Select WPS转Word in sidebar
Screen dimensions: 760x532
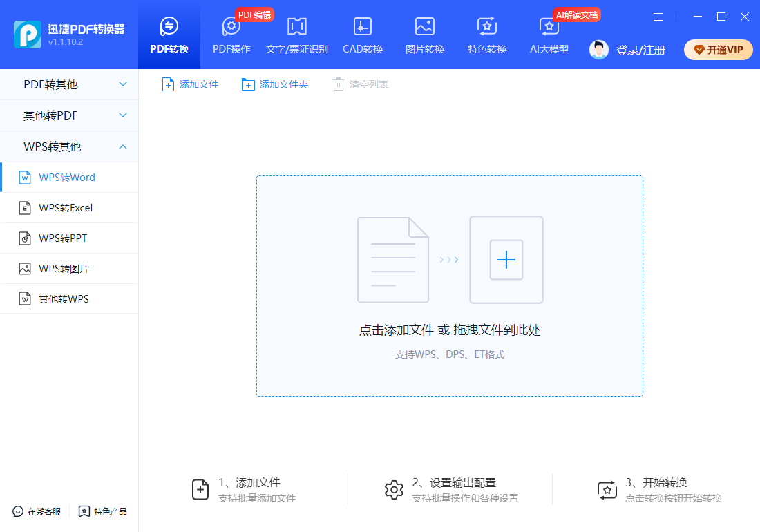tap(69, 178)
